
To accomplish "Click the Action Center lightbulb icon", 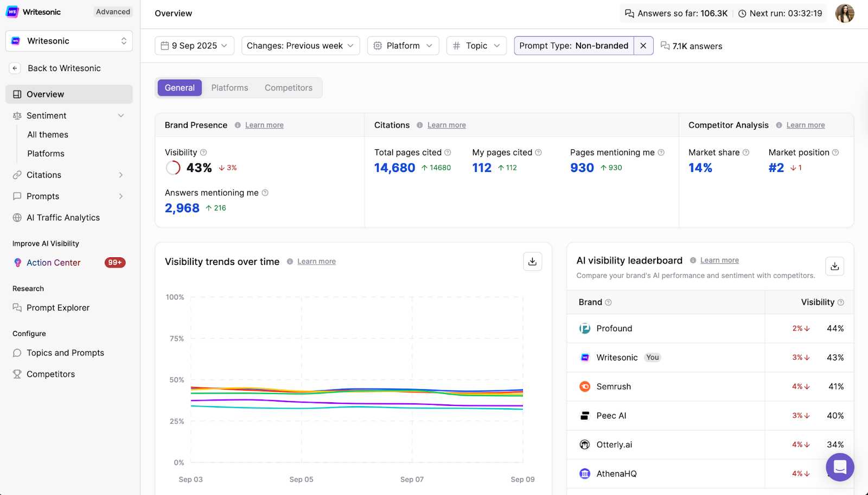I will pyautogui.click(x=17, y=263).
